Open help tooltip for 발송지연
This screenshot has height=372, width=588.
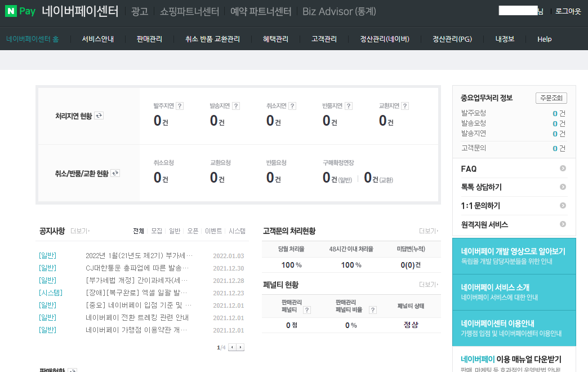(236, 106)
